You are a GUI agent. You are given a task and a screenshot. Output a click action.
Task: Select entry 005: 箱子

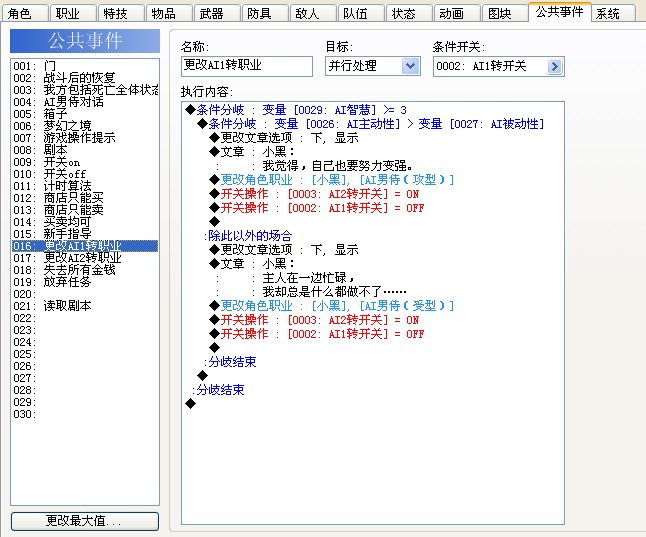tap(84, 114)
